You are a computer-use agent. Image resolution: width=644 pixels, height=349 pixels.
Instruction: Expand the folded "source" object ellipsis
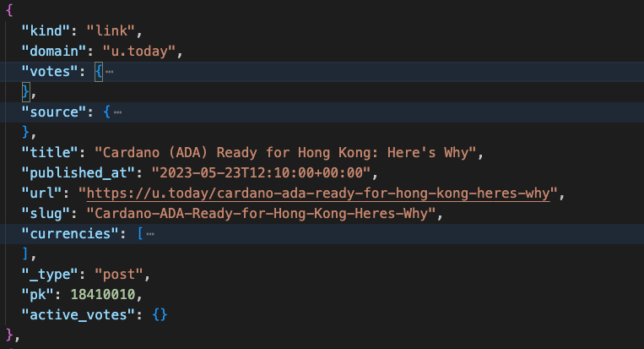[x=117, y=112]
